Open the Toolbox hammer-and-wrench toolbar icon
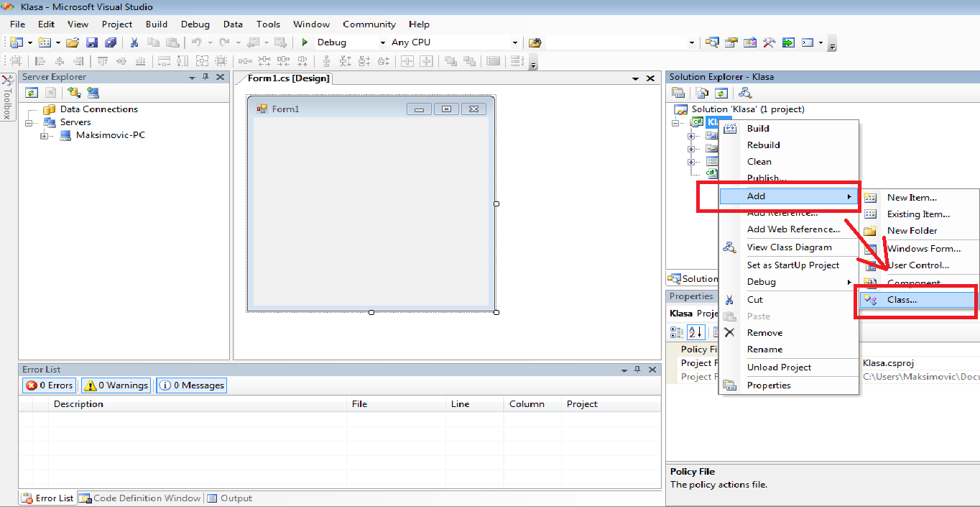 tap(769, 42)
